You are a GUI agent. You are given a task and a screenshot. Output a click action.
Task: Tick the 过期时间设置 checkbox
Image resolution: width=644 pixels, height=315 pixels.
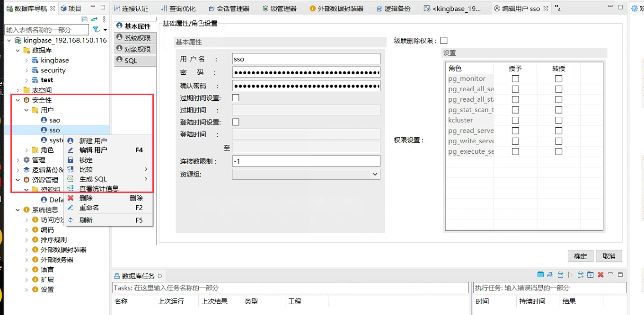tap(236, 98)
